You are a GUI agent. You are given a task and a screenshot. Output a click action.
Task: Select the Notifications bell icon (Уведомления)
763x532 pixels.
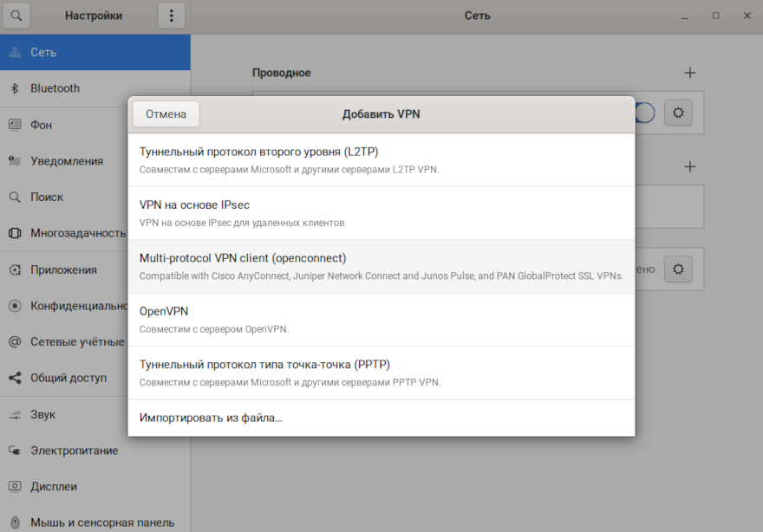tap(14, 160)
